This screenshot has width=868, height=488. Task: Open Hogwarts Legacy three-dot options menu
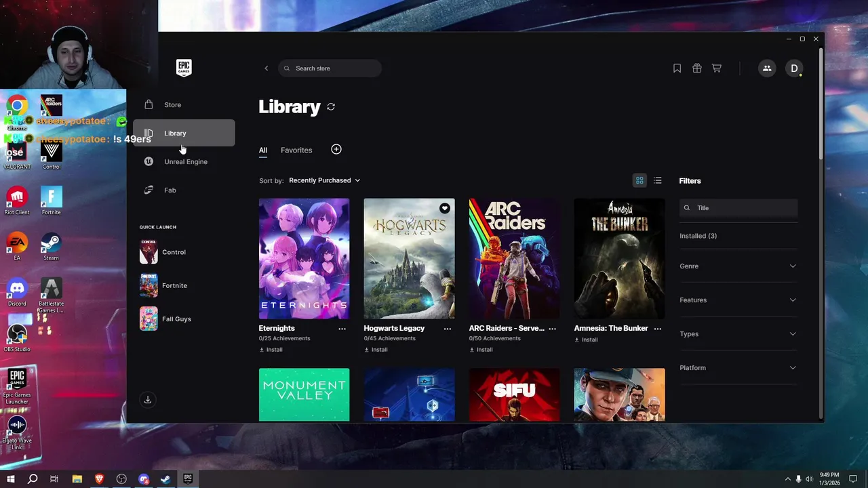(448, 329)
